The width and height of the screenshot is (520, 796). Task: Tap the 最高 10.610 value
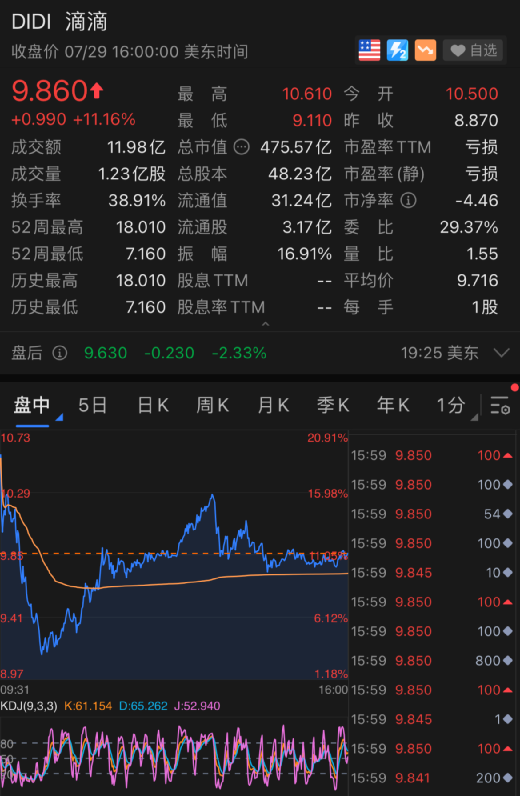[x=307, y=94]
